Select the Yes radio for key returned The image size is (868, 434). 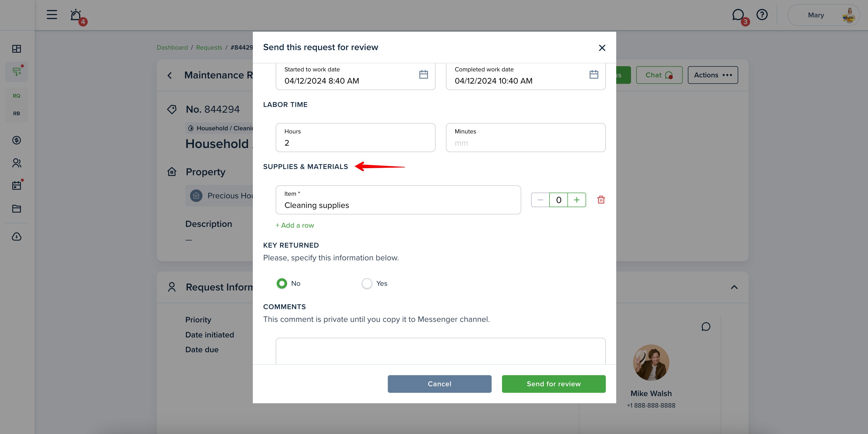click(367, 283)
